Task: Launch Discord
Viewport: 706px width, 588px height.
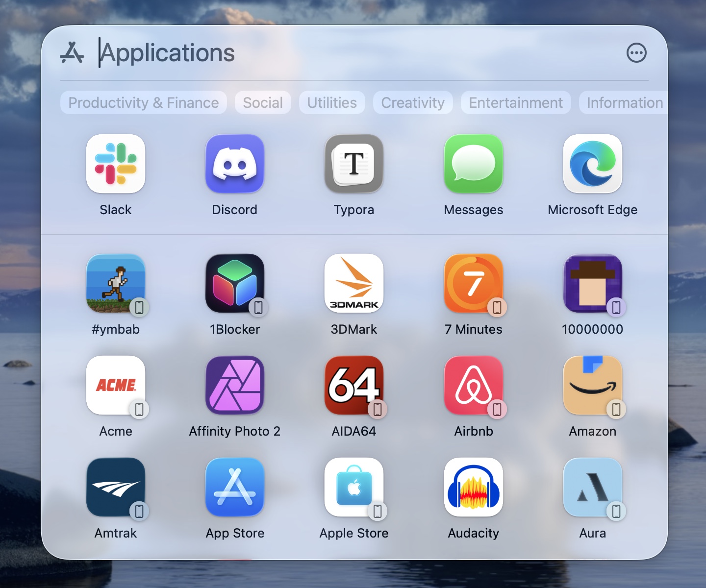Action: coord(235,164)
